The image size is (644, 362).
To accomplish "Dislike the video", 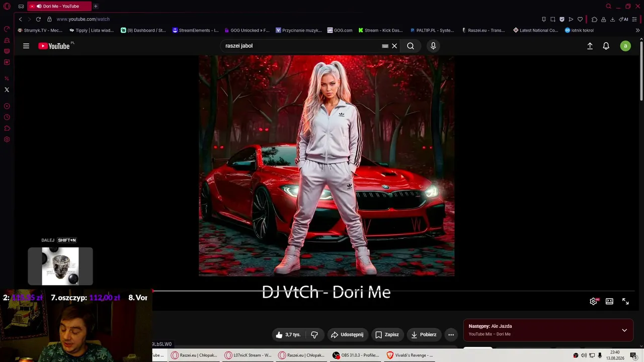I will (x=314, y=334).
